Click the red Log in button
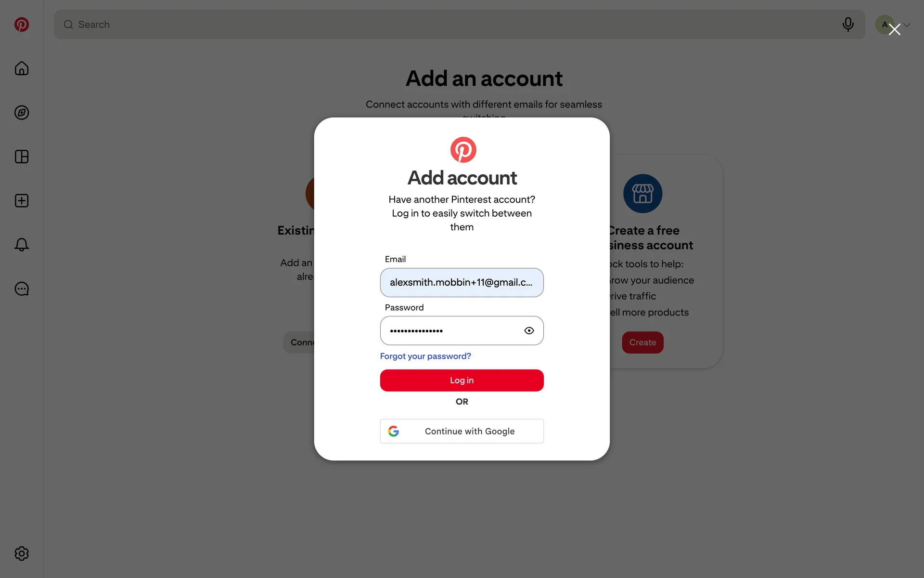Image resolution: width=924 pixels, height=578 pixels. pyautogui.click(x=462, y=381)
